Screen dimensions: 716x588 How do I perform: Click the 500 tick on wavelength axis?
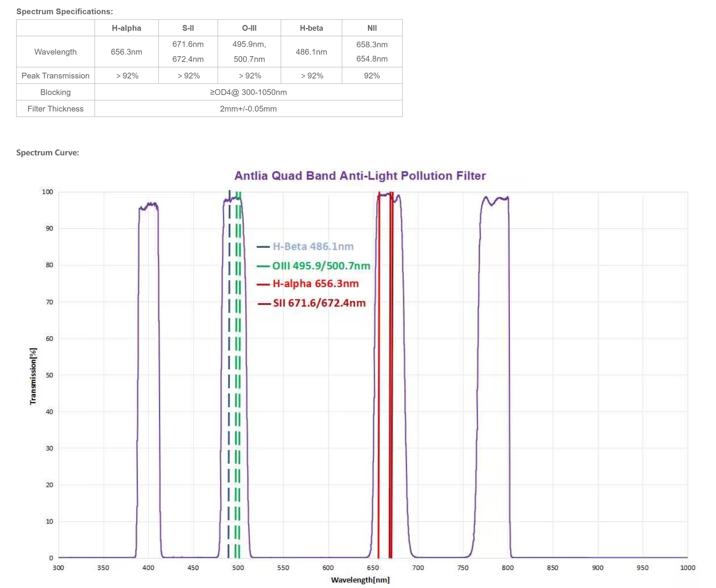pos(238,568)
